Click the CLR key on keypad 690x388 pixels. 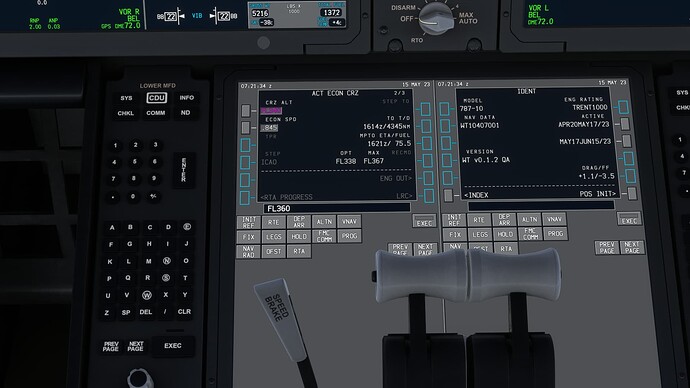184,311
